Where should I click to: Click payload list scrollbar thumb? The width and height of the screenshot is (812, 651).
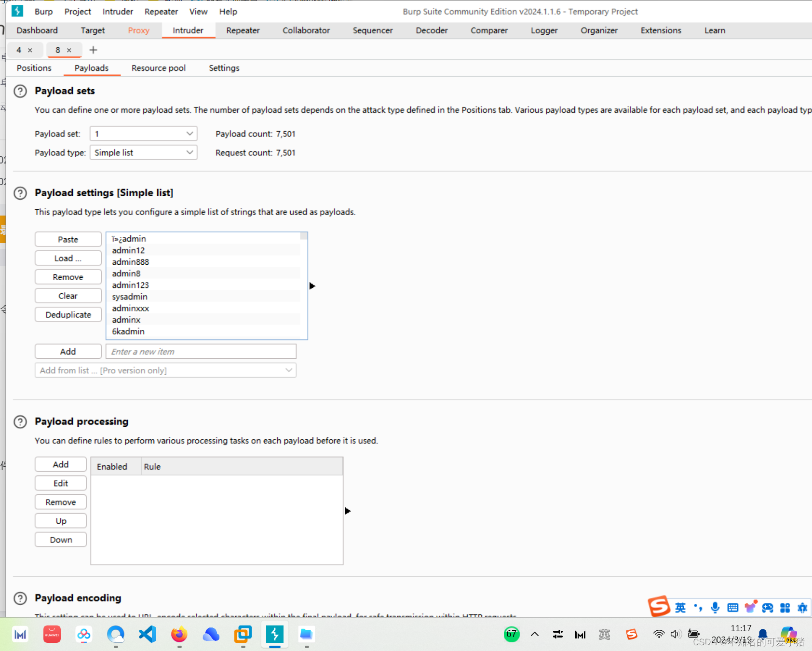pos(304,236)
